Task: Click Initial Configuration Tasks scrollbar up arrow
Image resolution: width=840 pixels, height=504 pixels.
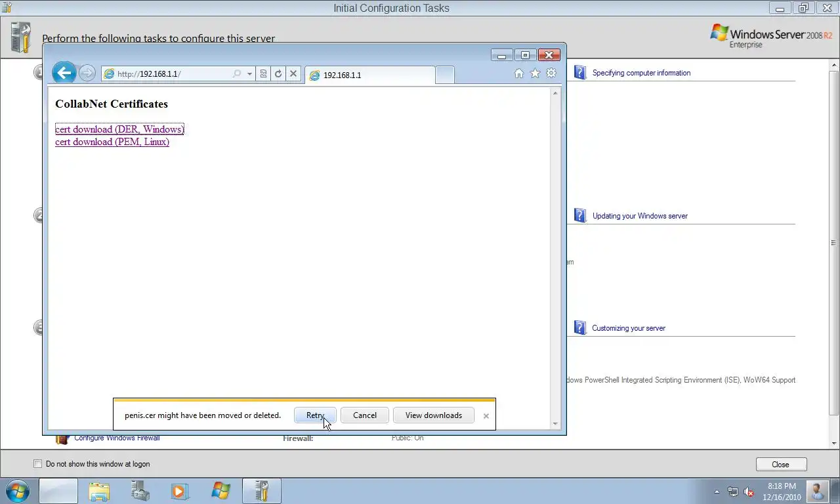Action: pos(834,66)
